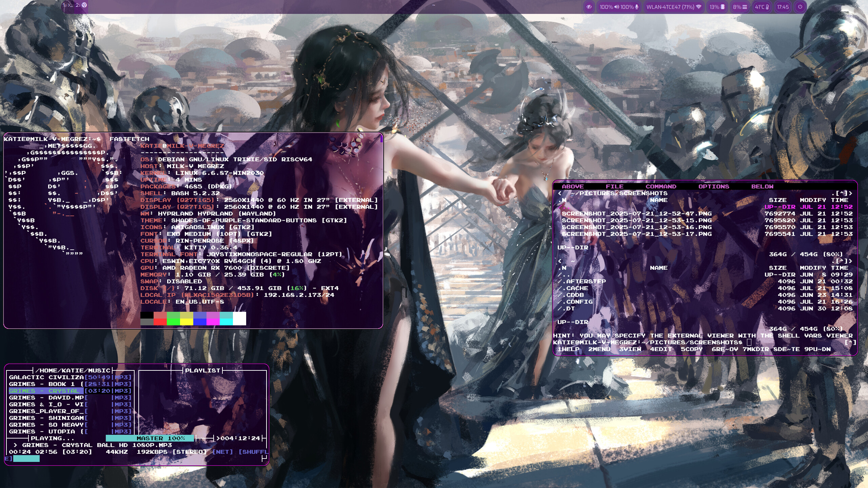Click the 4Edit function key button

pyautogui.click(x=661, y=349)
